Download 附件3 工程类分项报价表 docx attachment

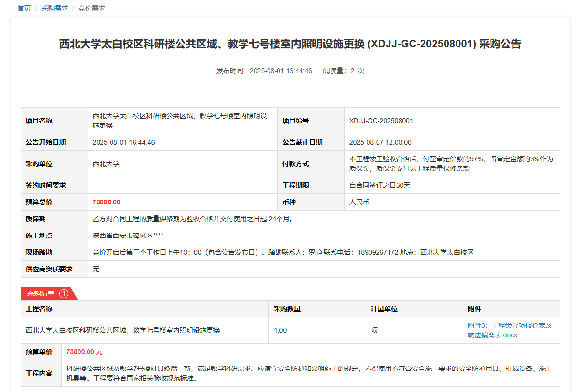[510, 330]
